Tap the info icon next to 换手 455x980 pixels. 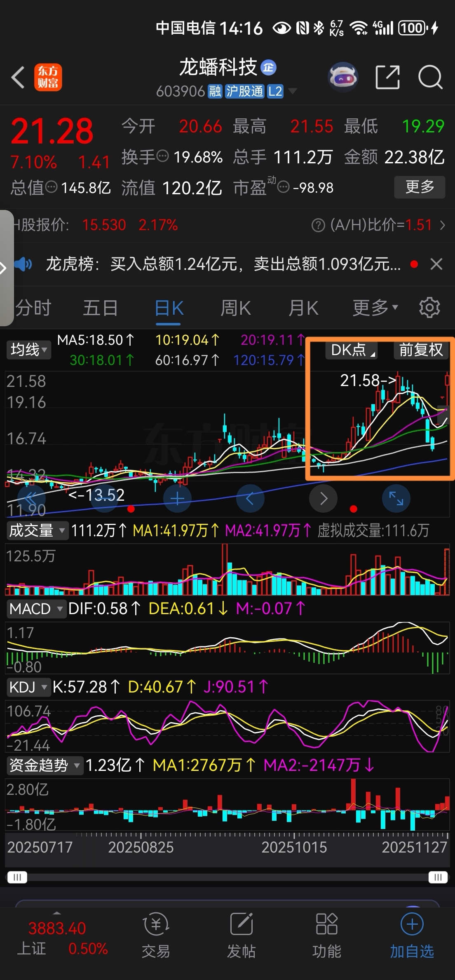click(163, 156)
